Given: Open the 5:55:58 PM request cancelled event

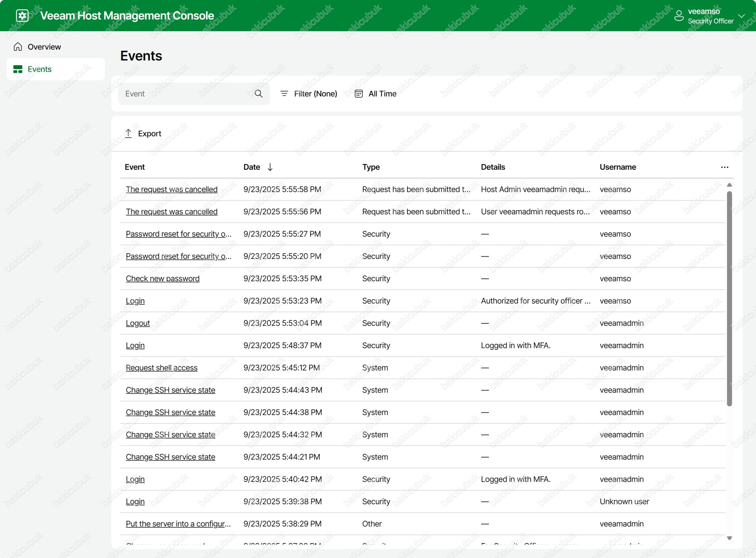Looking at the screenshot, I should point(172,190).
